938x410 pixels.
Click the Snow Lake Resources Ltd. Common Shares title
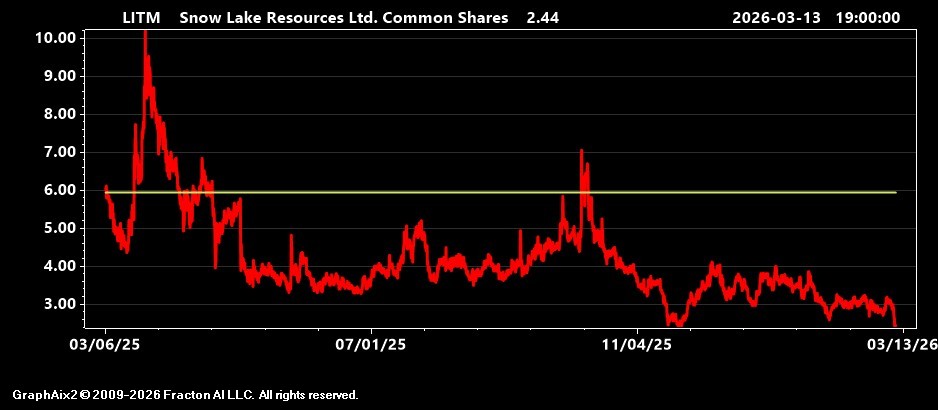point(344,18)
